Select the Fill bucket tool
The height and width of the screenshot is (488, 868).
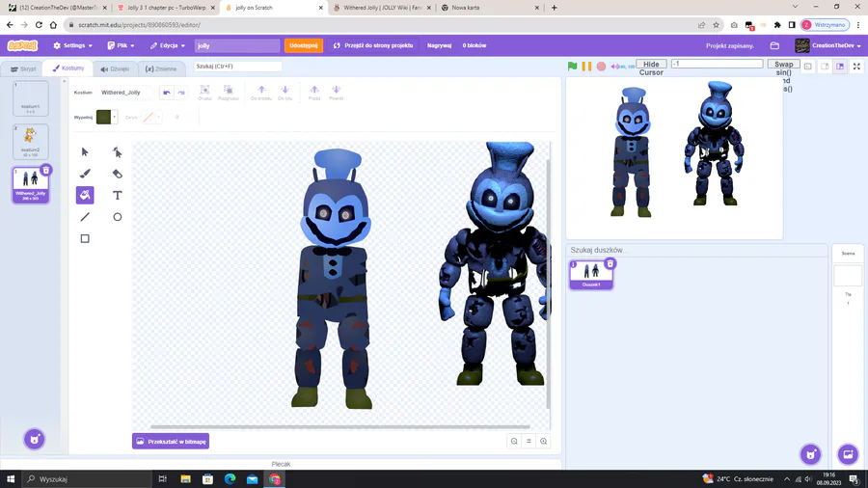click(x=85, y=195)
